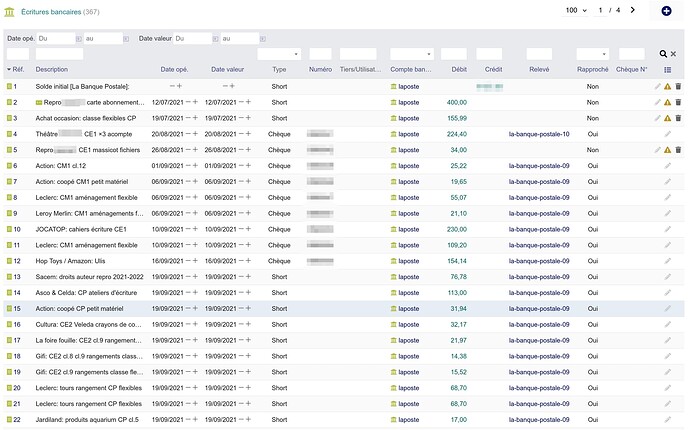Sort by Relevé column header
This screenshot has width=690, height=430.
pos(539,70)
